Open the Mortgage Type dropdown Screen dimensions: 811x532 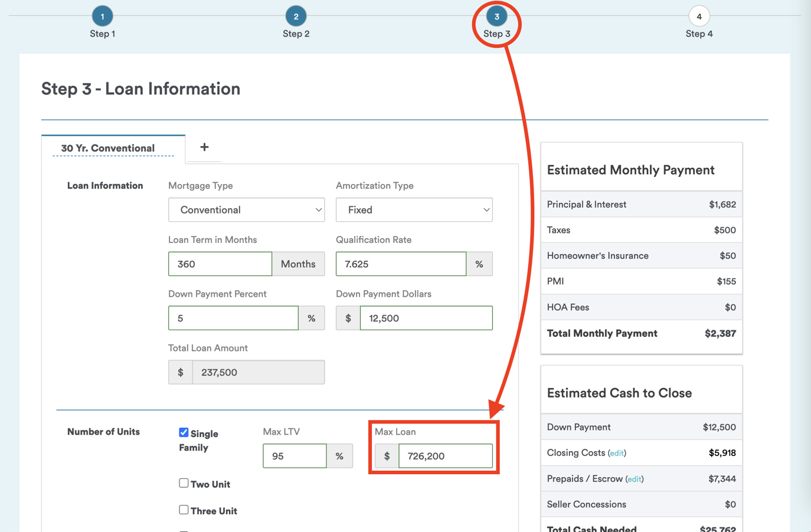[246, 209]
